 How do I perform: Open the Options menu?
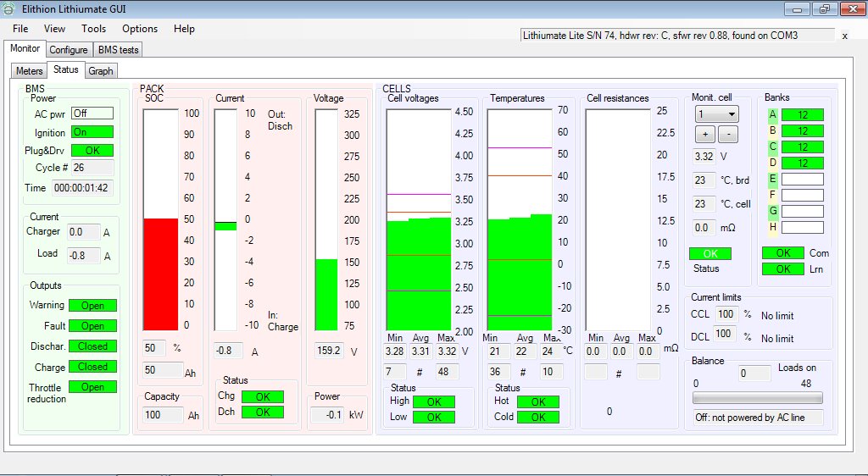[140, 29]
